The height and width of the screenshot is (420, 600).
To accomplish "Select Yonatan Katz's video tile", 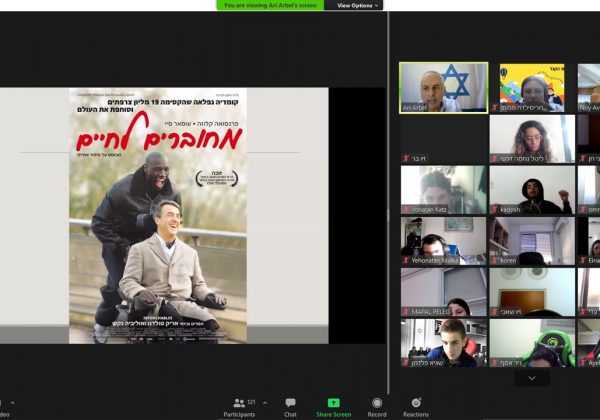I will tap(443, 190).
